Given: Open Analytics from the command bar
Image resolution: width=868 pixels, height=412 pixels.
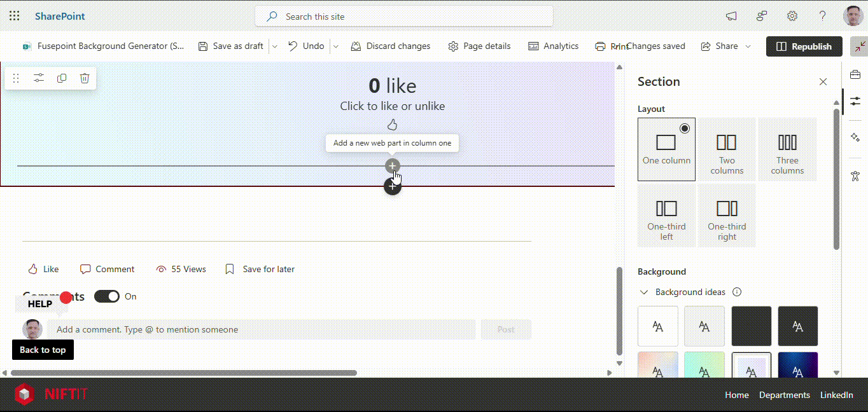Looking at the screenshot, I should 553,46.
